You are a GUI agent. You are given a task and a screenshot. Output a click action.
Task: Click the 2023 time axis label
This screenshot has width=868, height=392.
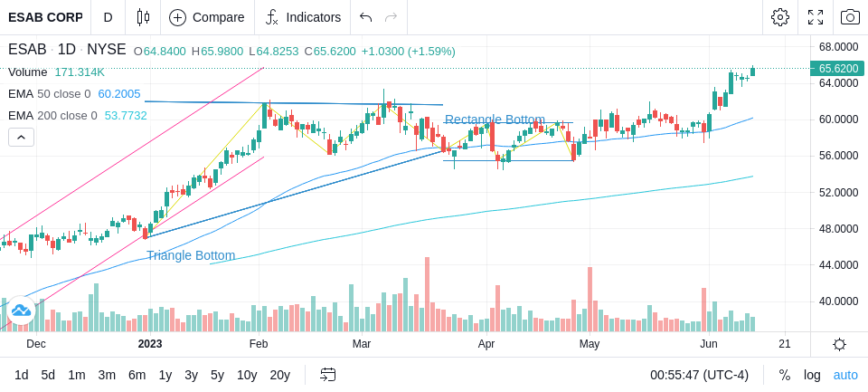pyautogui.click(x=150, y=344)
